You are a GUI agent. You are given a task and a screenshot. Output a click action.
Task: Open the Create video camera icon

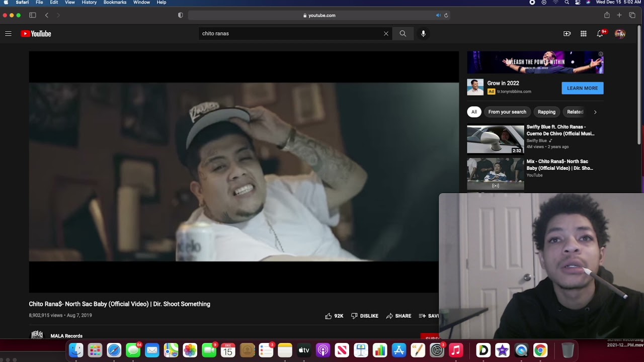567,34
